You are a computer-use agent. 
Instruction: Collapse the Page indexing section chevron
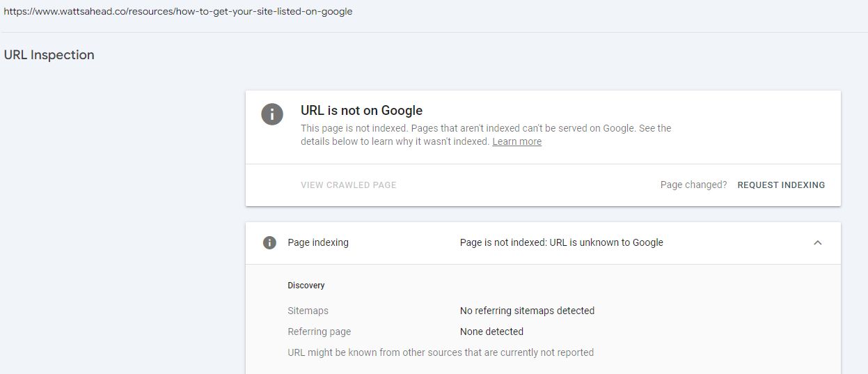(818, 243)
